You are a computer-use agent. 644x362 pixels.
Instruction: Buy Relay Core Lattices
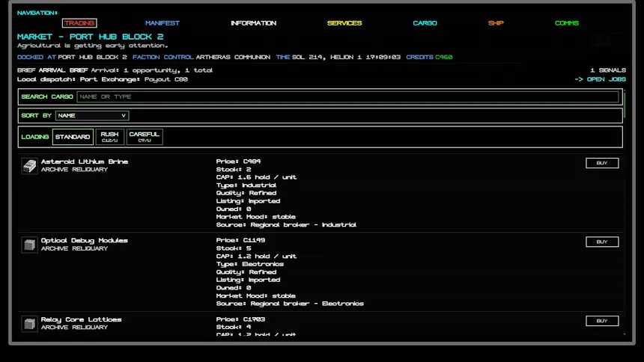click(x=602, y=321)
